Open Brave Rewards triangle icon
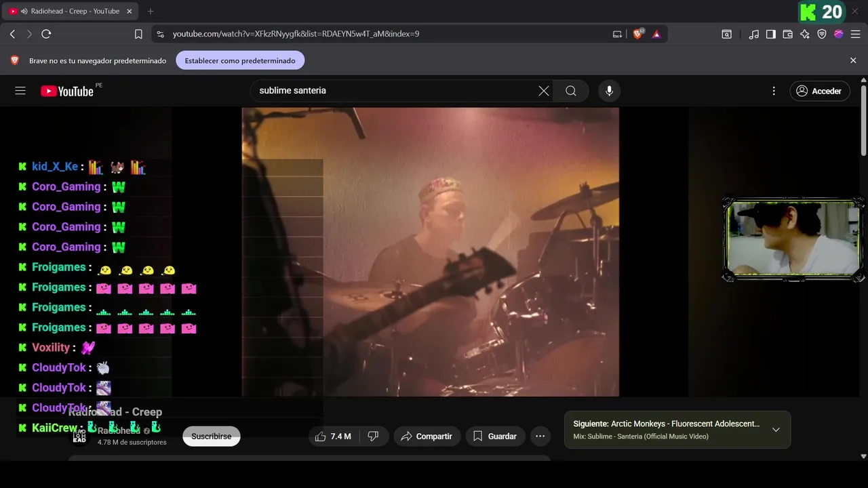Screen dimensions: 868x488 coord(656,34)
